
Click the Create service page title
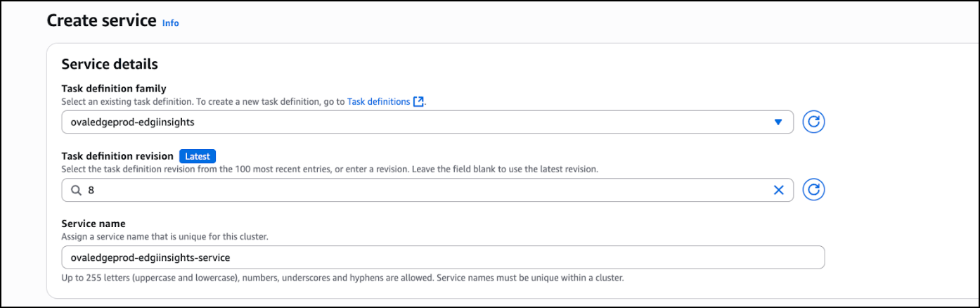click(101, 20)
